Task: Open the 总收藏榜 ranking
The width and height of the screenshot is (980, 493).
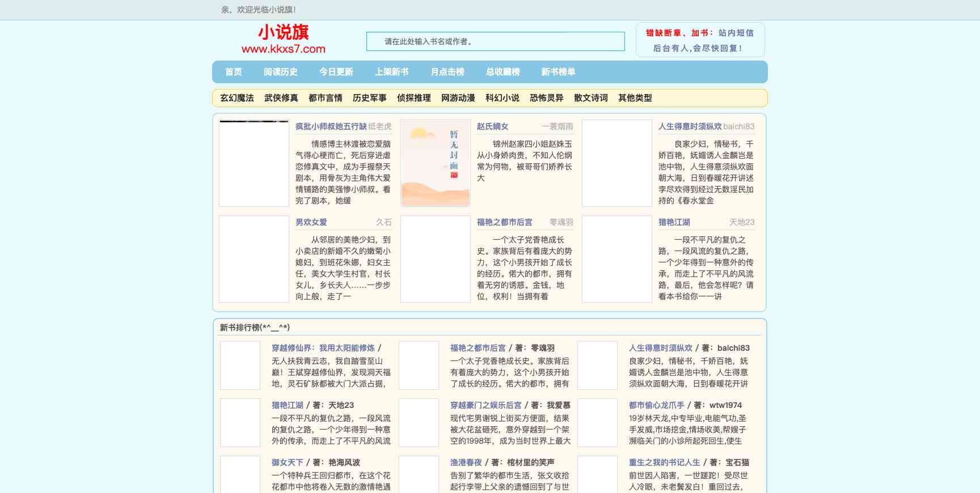Action: pos(502,72)
